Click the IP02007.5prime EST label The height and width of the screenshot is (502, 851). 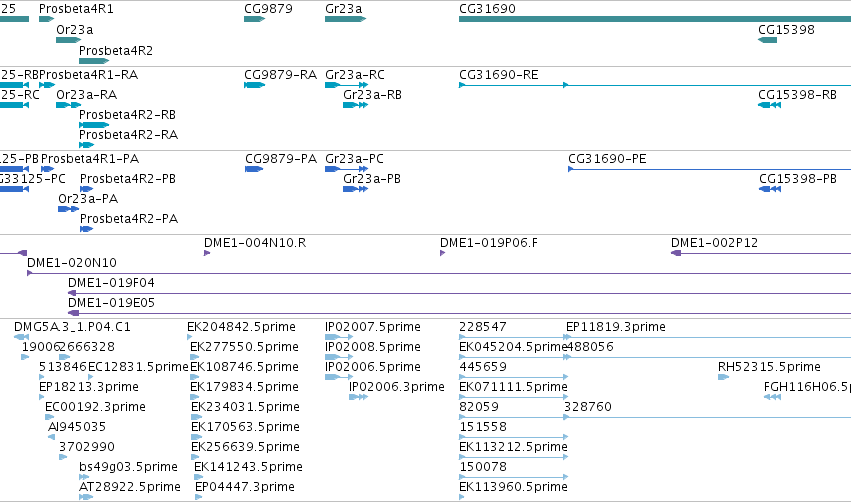click(373, 327)
